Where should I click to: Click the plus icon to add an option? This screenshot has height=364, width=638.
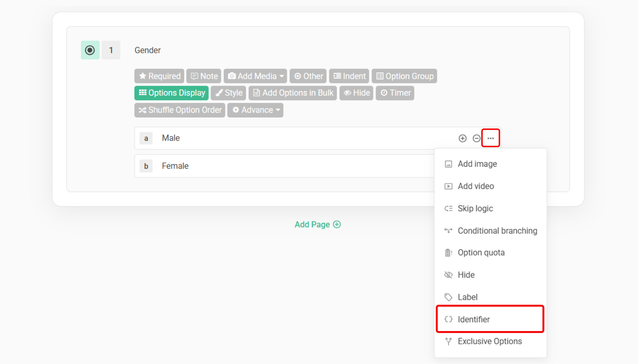[x=463, y=138]
